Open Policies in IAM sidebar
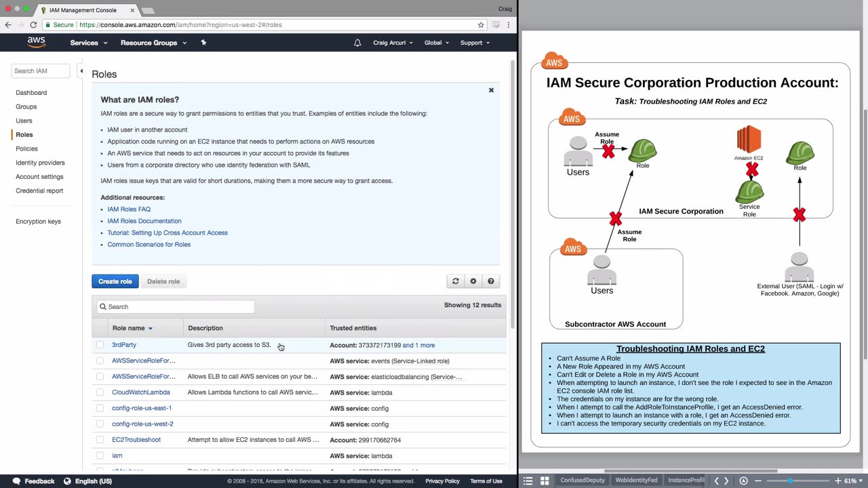 point(26,148)
